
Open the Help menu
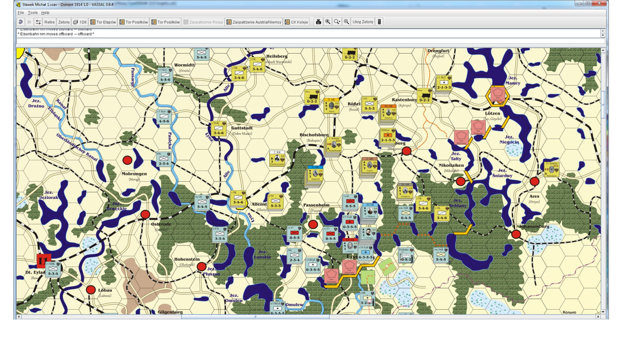45,13
